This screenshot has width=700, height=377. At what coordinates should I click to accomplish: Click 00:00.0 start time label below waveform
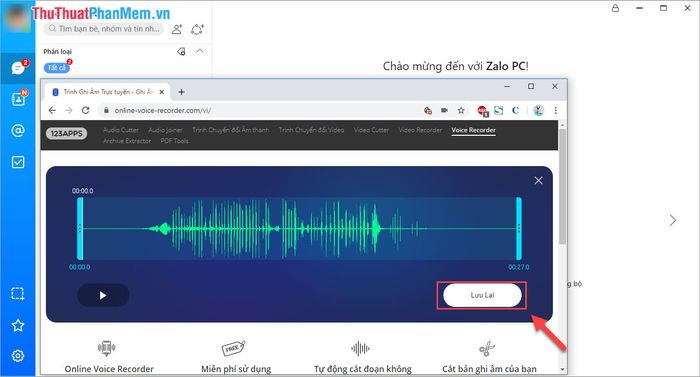(79, 267)
